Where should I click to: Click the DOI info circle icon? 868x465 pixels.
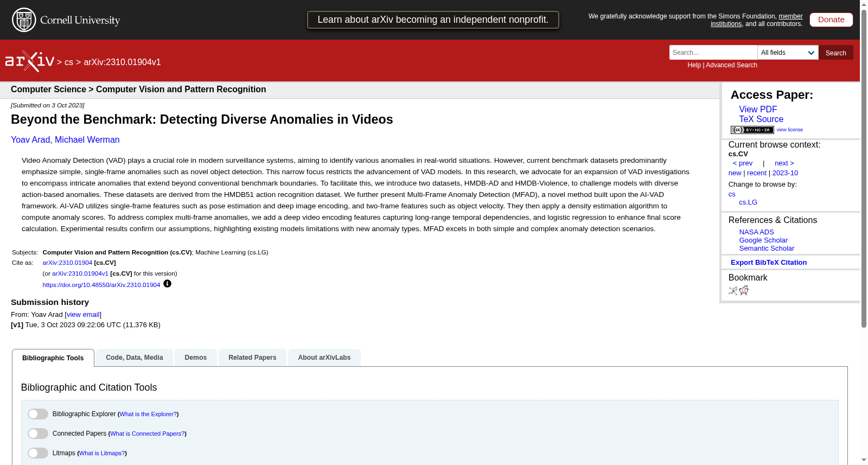click(x=167, y=284)
